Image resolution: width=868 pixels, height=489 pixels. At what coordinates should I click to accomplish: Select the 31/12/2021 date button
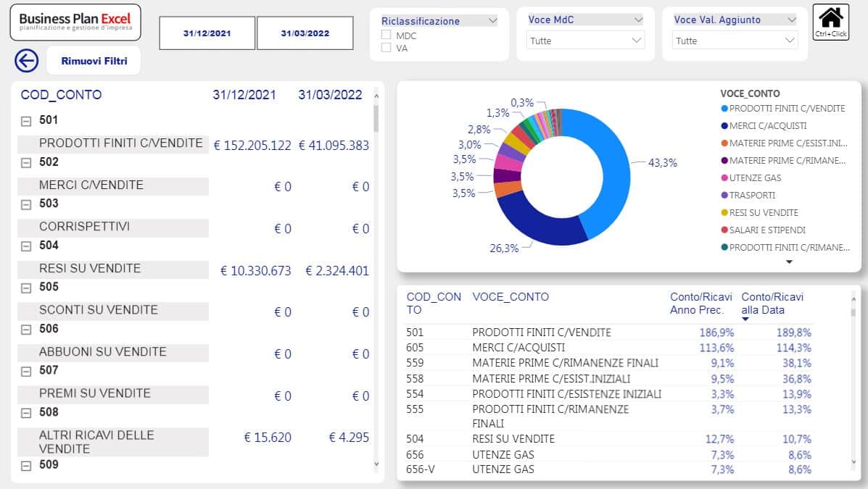click(x=207, y=33)
